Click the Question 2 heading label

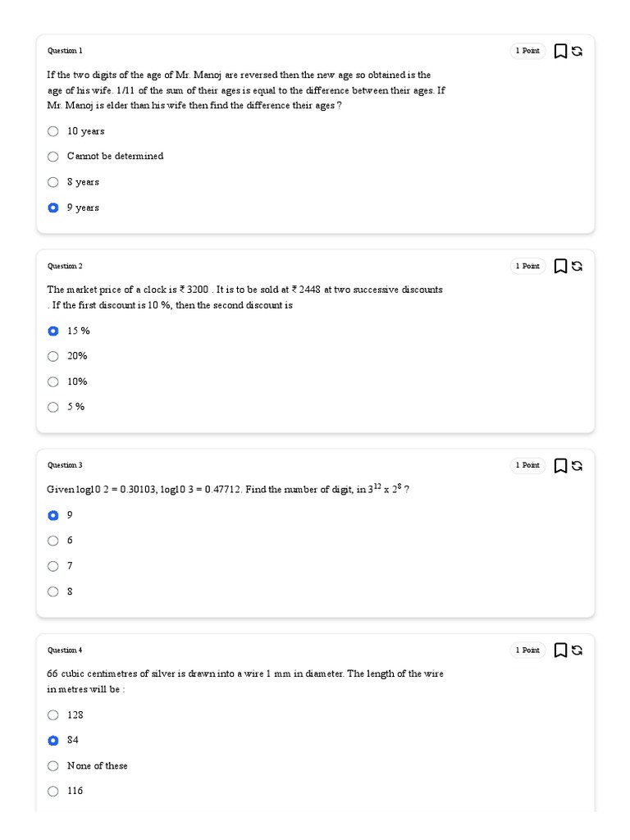(65, 266)
